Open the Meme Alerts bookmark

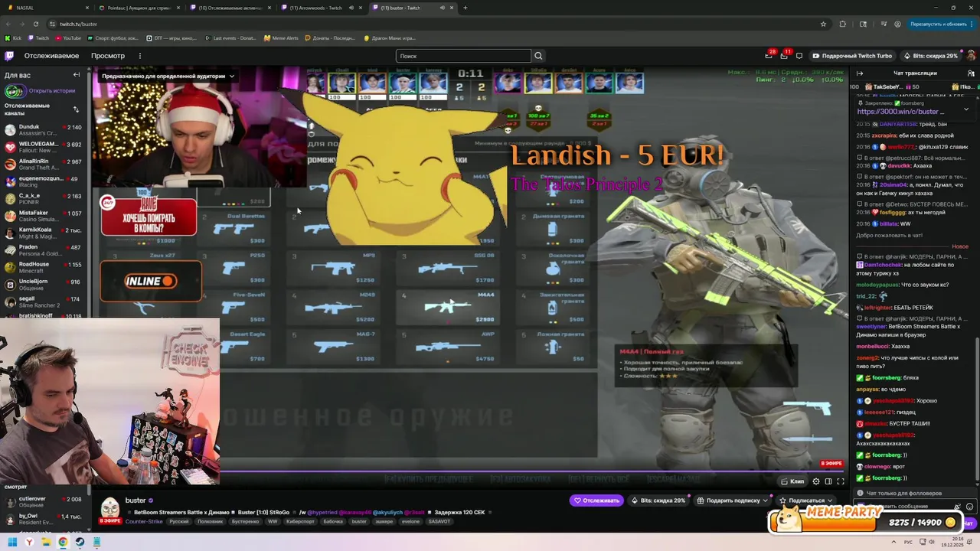[x=281, y=37]
